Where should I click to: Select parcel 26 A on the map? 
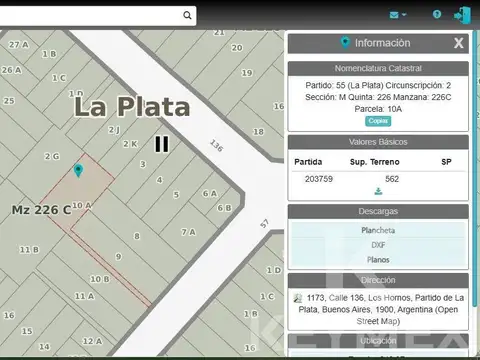[12, 70]
